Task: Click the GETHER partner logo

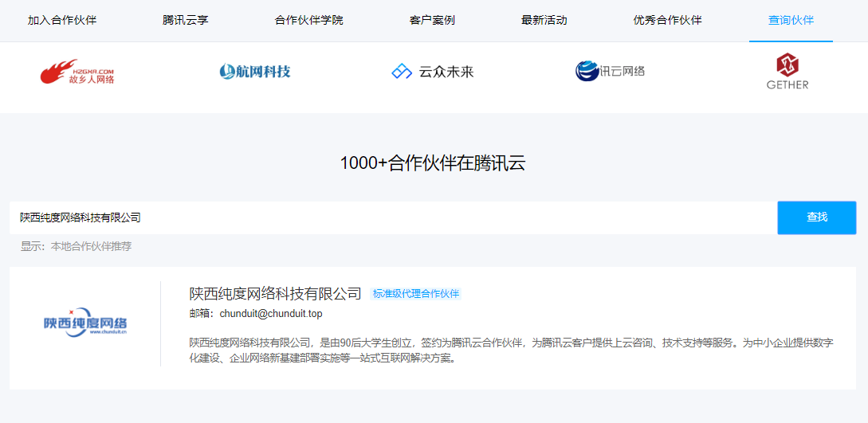Action: (787, 72)
